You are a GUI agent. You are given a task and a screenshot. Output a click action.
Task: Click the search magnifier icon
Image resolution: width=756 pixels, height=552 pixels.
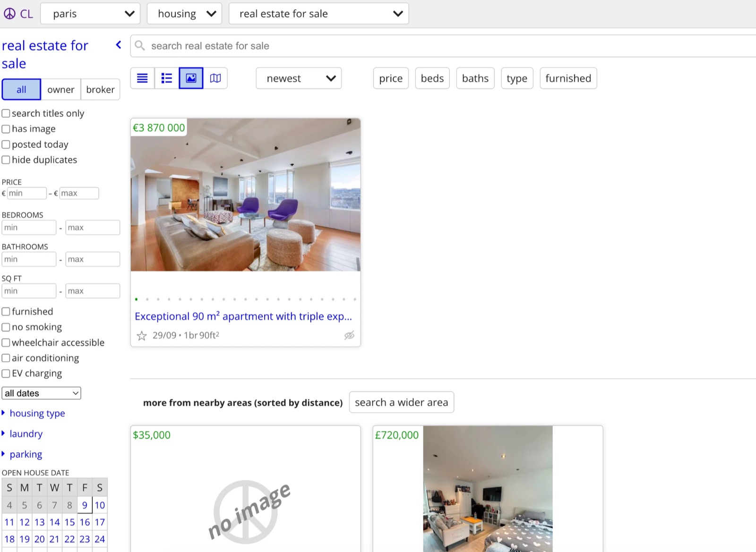tap(139, 46)
